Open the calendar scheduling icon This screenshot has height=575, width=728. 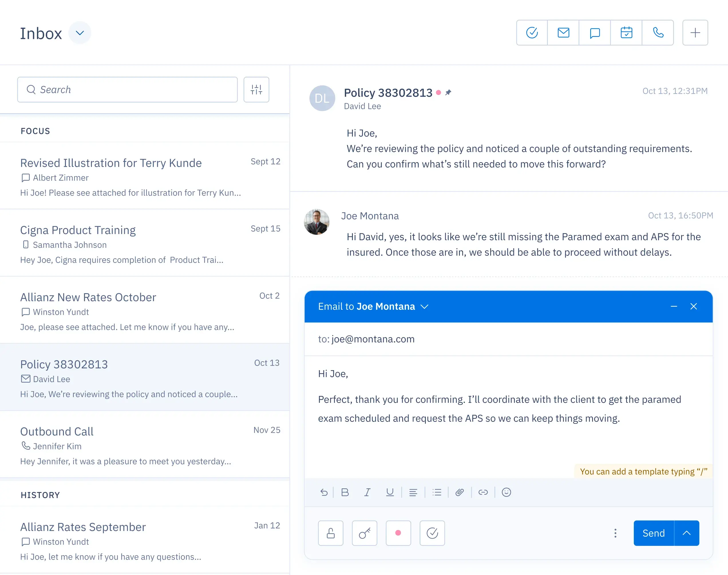626,33
